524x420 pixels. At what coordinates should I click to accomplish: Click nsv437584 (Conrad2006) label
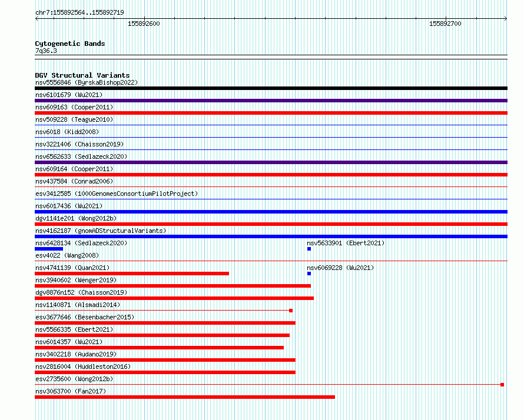coord(74,181)
